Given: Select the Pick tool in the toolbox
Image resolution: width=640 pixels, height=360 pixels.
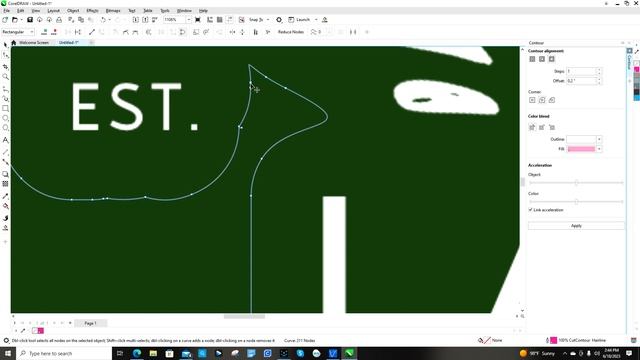Looking at the screenshot, I should [x=5, y=45].
